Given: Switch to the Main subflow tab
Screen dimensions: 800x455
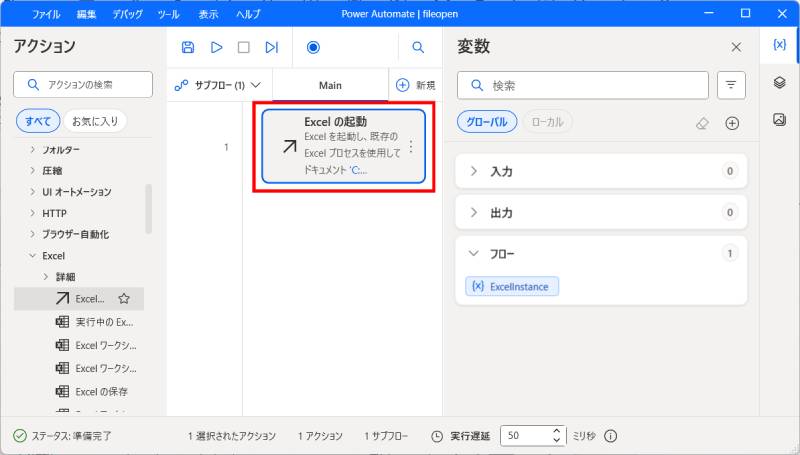Looking at the screenshot, I should click(x=330, y=85).
